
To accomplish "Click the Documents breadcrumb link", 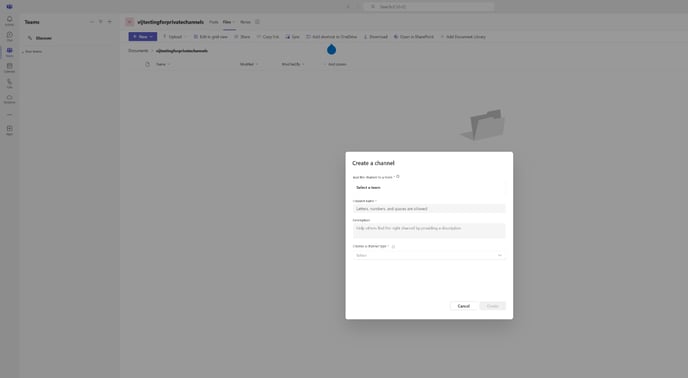I will (x=138, y=51).
